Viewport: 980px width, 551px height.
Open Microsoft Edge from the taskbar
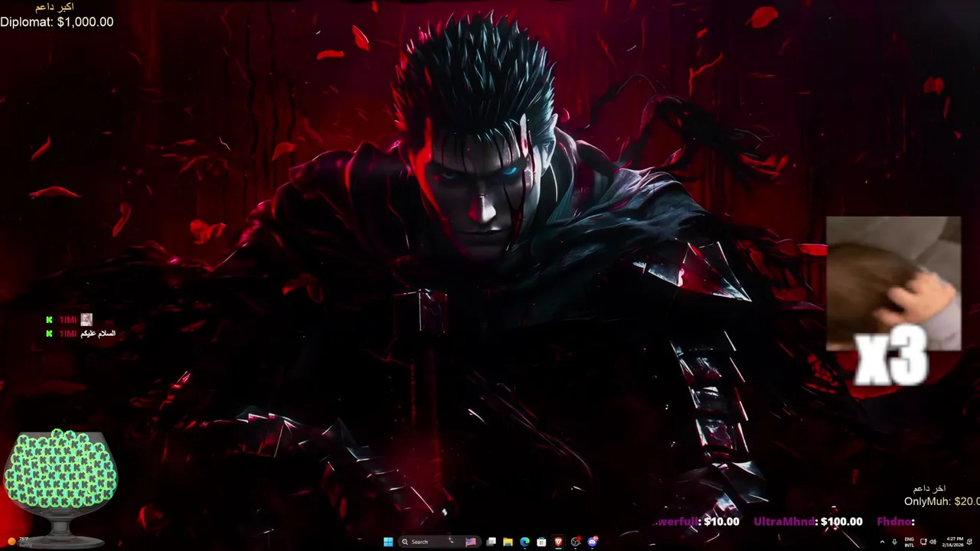pyautogui.click(x=524, y=542)
